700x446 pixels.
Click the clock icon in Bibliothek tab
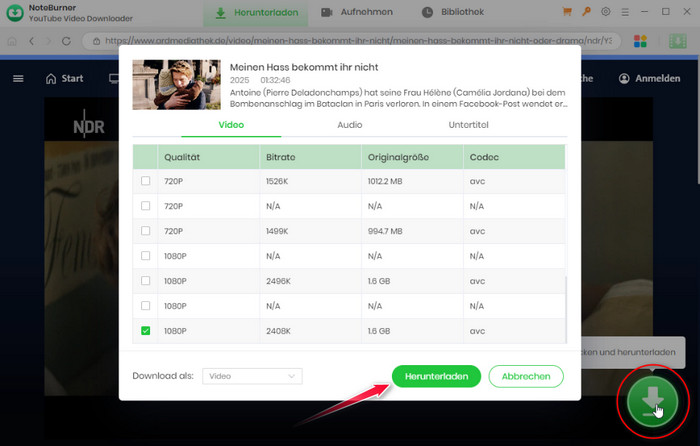(x=427, y=13)
